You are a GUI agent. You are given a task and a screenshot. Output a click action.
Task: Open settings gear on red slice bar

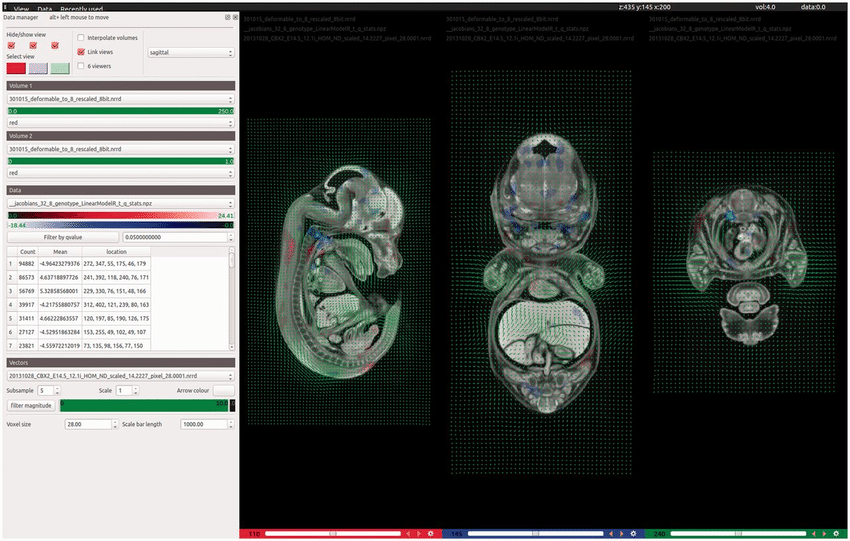point(430,534)
